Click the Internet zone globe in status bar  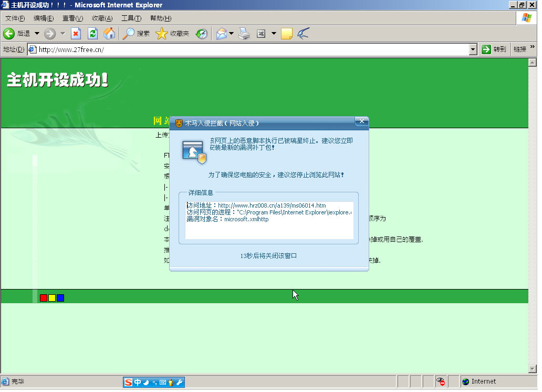(466, 381)
